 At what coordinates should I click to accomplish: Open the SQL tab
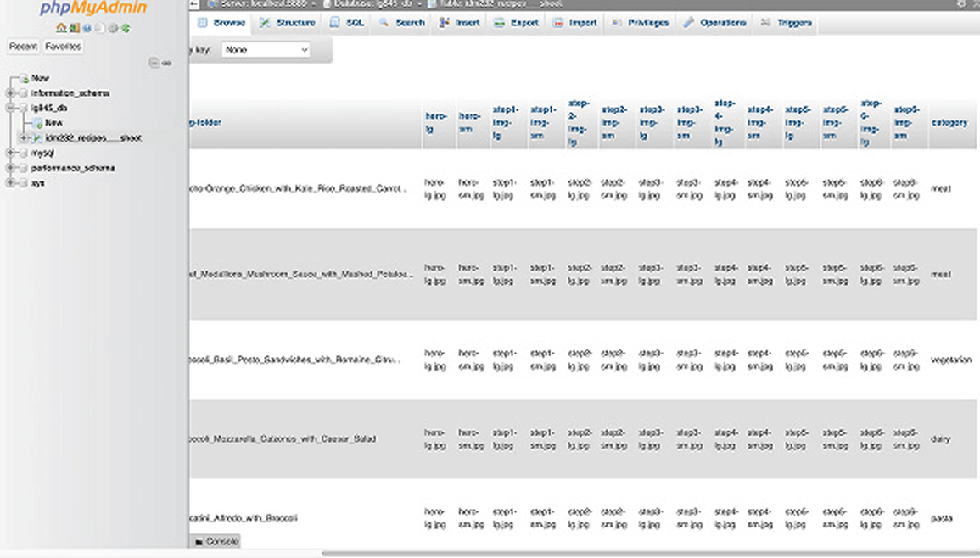coord(348,23)
